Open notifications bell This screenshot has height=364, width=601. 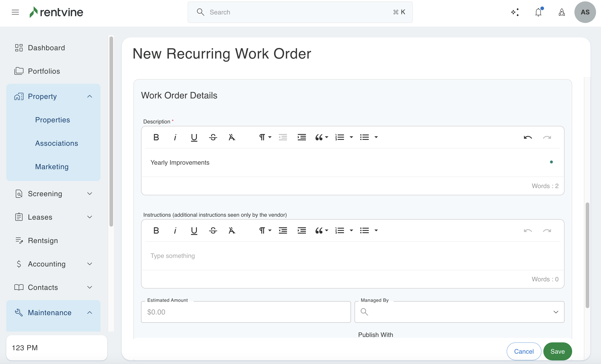pyautogui.click(x=538, y=12)
